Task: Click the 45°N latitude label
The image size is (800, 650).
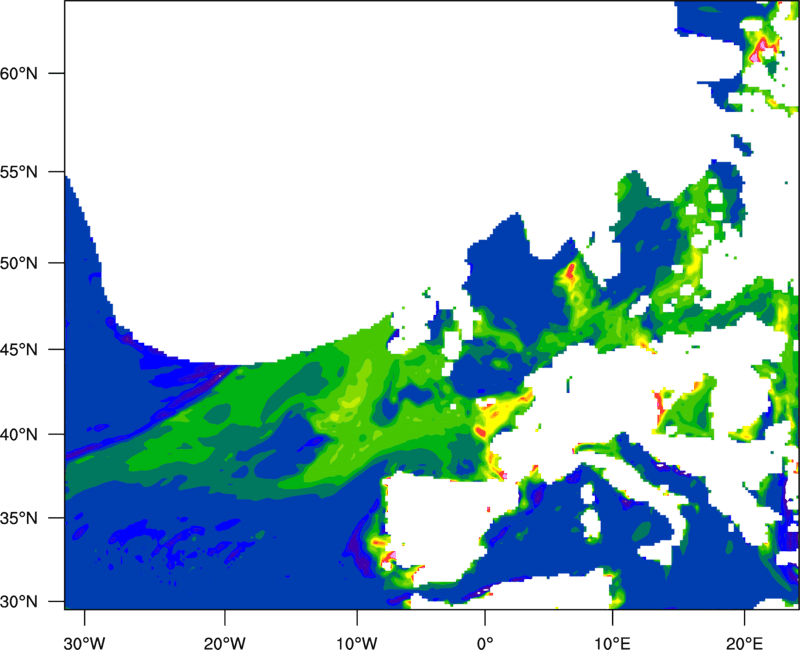Action: coord(19,349)
